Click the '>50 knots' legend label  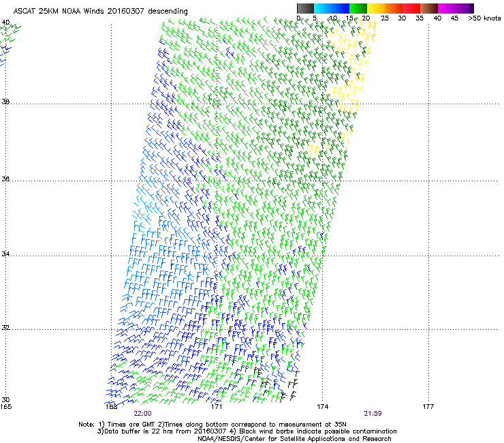[x=484, y=18]
